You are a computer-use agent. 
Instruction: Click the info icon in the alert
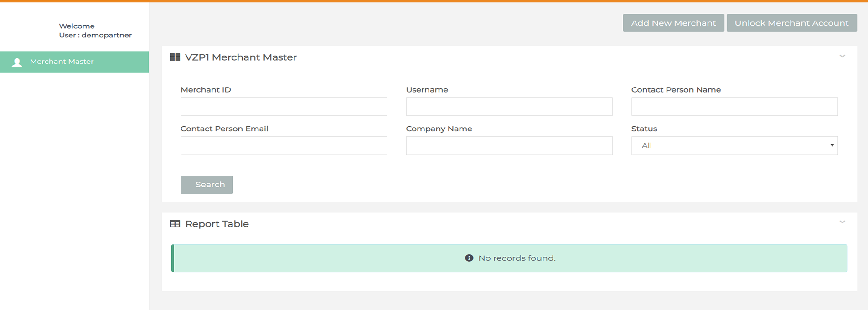coord(469,258)
